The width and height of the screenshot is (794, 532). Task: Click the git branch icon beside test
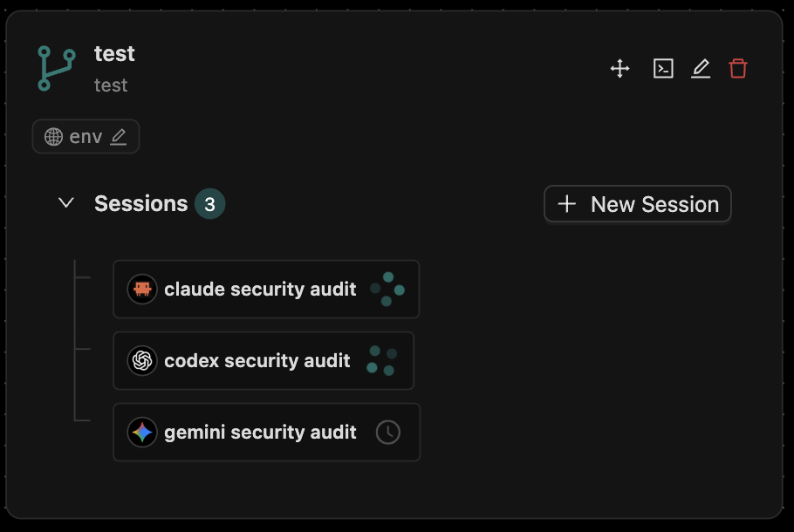point(55,68)
